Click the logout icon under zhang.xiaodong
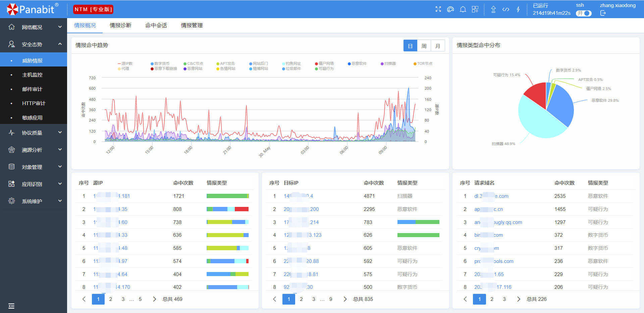The width and height of the screenshot is (644, 313). pyautogui.click(x=603, y=13)
